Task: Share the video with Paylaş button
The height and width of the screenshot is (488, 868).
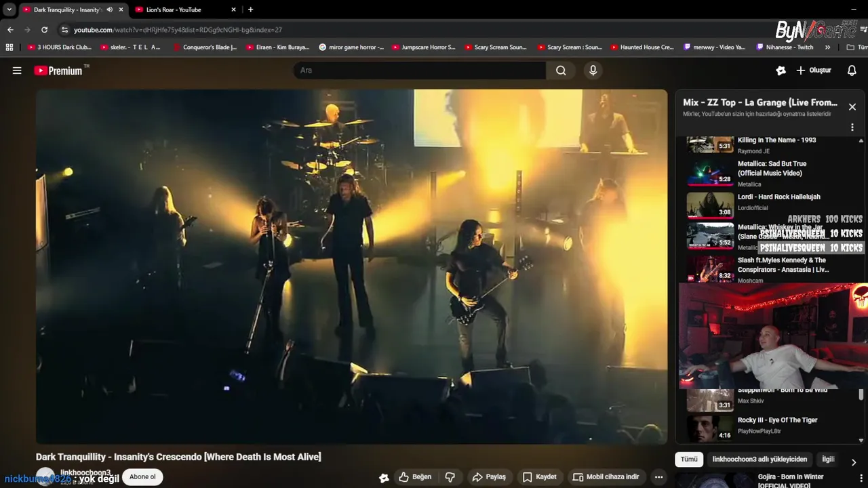Action: (489, 477)
